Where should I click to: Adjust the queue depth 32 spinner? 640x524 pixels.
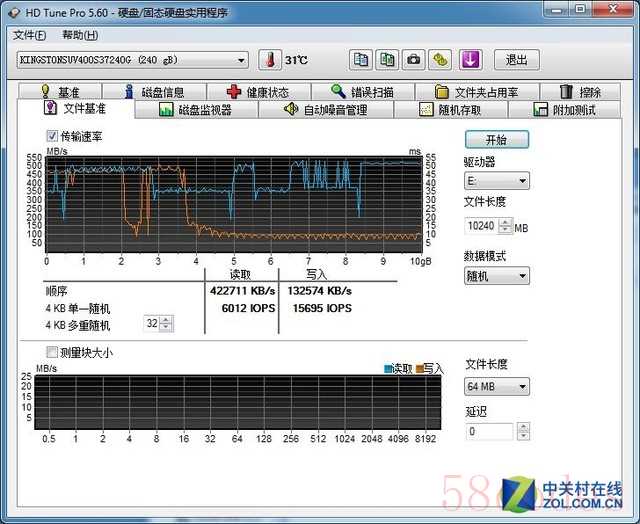[166, 324]
